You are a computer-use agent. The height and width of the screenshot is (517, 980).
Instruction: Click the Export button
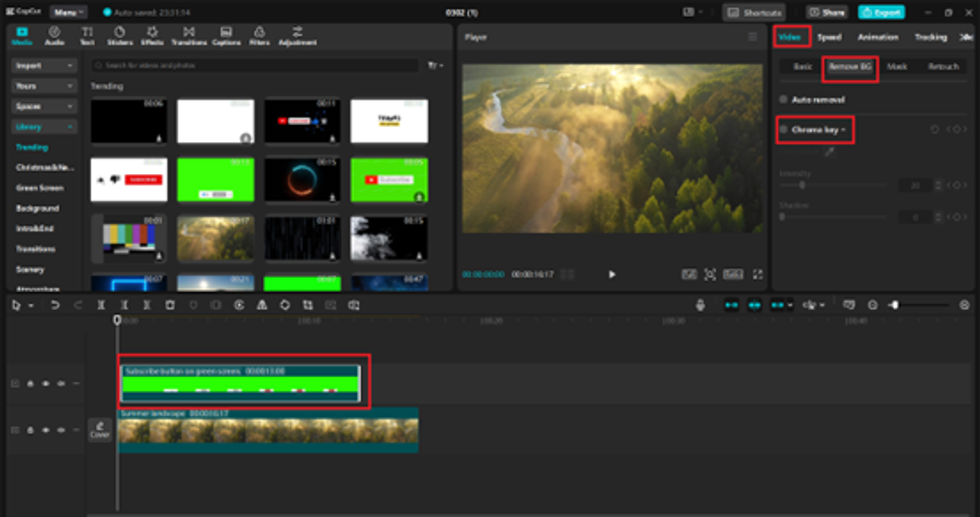[x=881, y=12]
